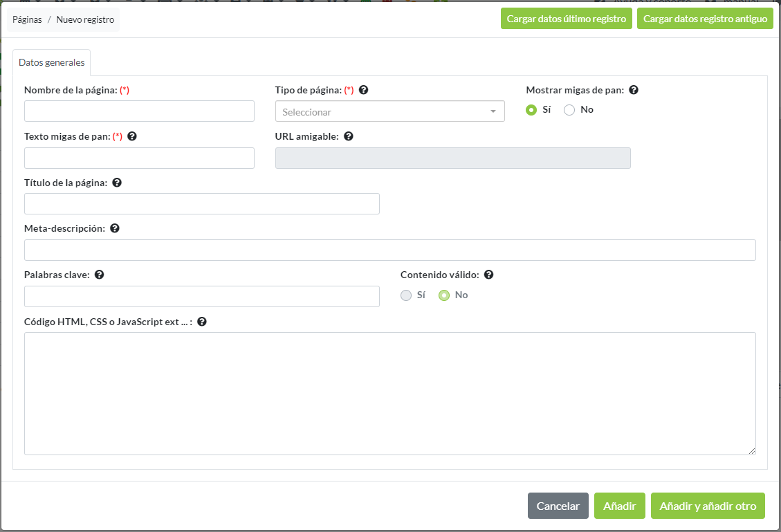Click help icon beside Meta-descripción label
The width and height of the screenshot is (781, 532).
tap(115, 228)
